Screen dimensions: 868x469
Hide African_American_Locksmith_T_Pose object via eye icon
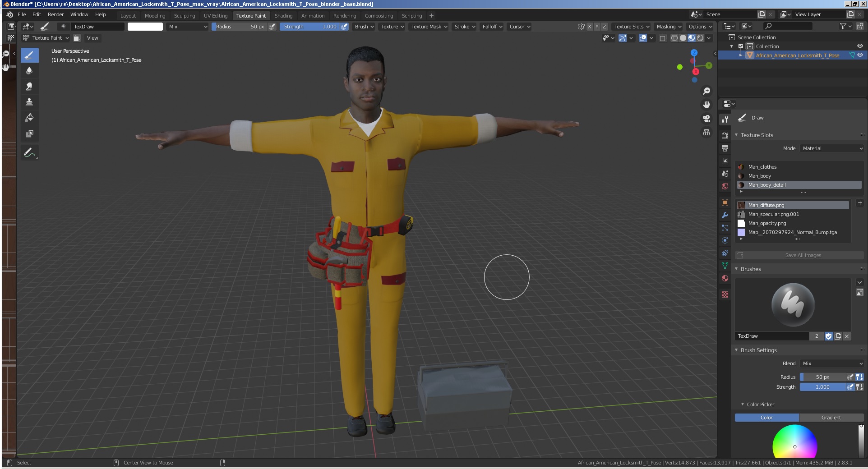pyautogui.click(x=860, y=55)
